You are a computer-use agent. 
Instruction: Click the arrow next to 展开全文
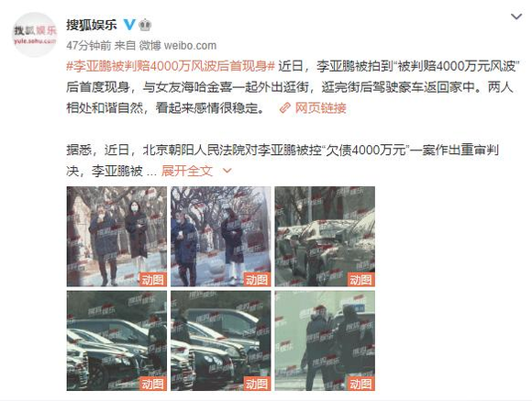point(227,171)
